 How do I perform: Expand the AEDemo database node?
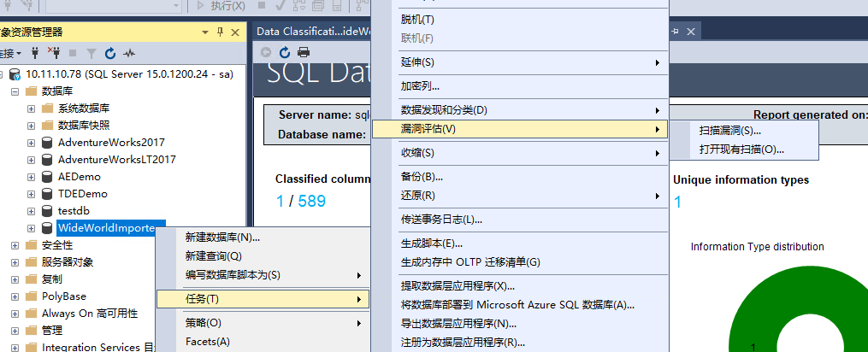[31, 177]
